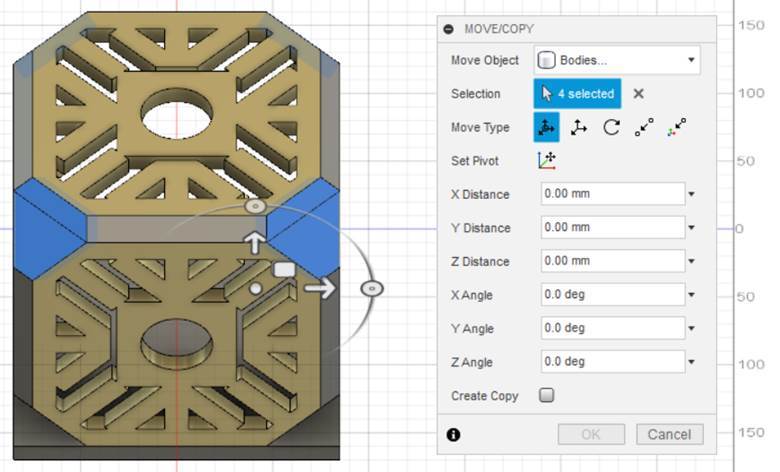Select the Point to Point move type

pyautogui.click(x=644, y=127)
